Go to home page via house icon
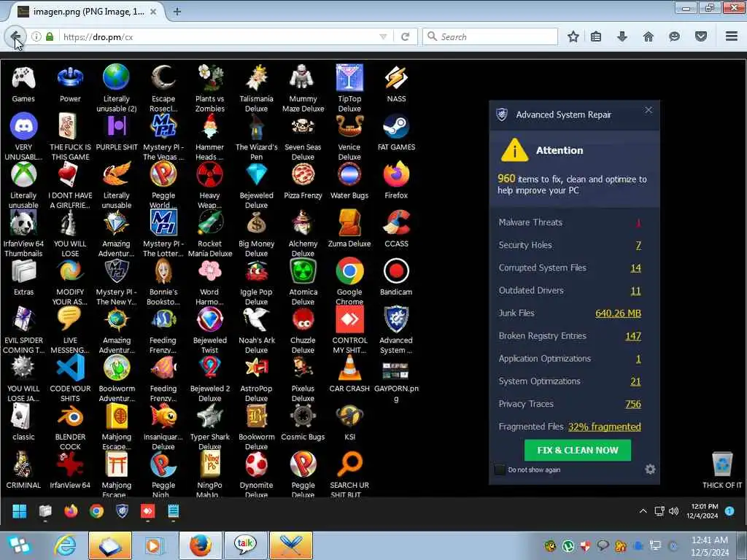Screen dimensions: 747x560 [648, 36]
